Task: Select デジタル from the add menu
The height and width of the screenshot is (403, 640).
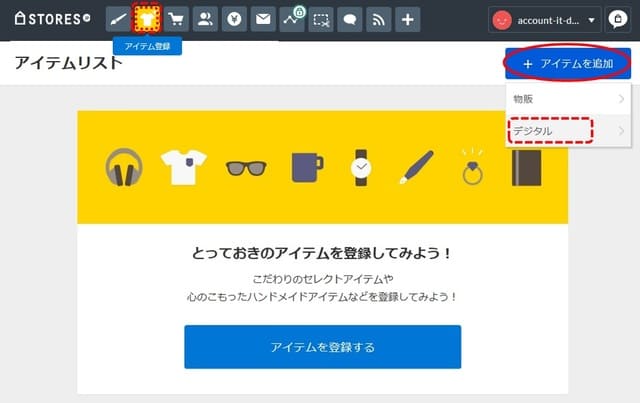Action: 568,131
